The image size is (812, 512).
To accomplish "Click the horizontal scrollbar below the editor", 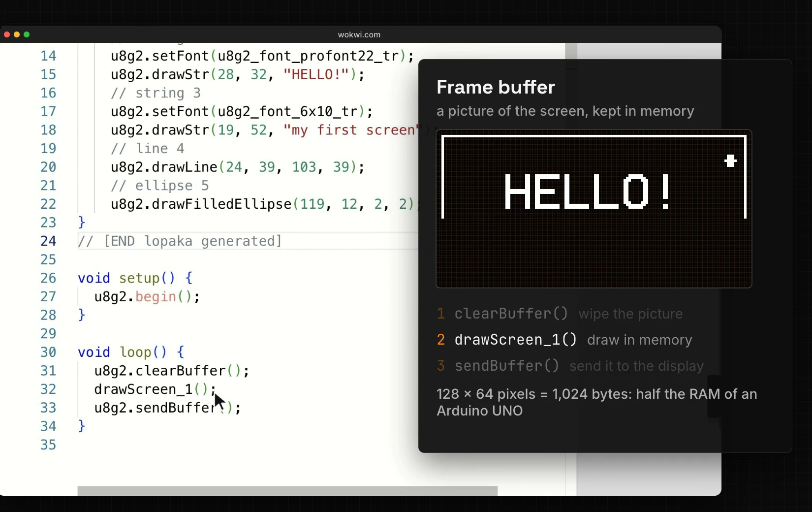I will coord(287,491).
